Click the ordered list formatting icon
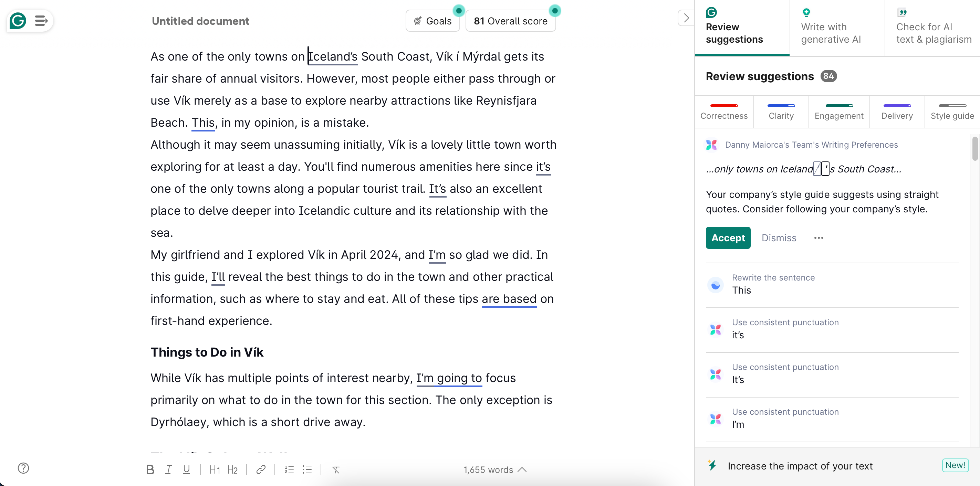The image size is (980, 486). (289, 470)
